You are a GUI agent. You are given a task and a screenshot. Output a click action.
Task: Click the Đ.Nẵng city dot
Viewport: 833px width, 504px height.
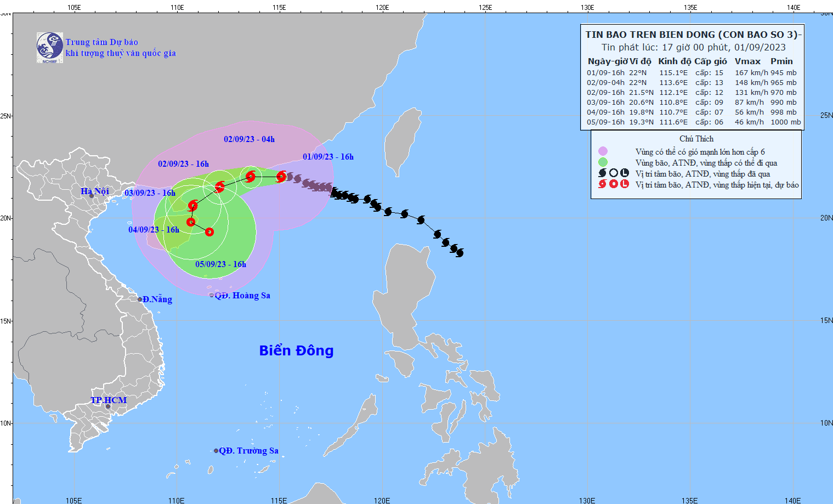coord(139,299)
